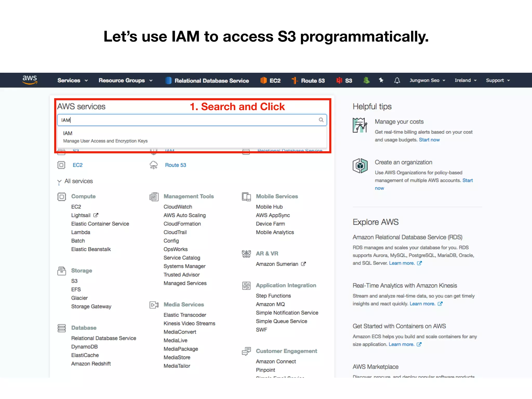Click the AWS logo in the navigation bar
Image resolution: width=532 pixels, height=399 pixels.
(x=30, y=80)
